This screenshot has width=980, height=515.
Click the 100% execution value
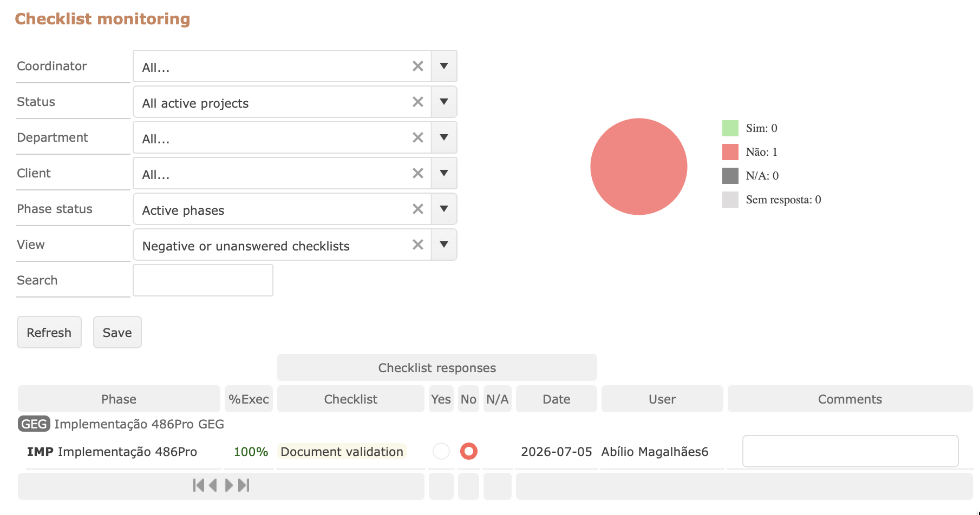click(251, 452)
